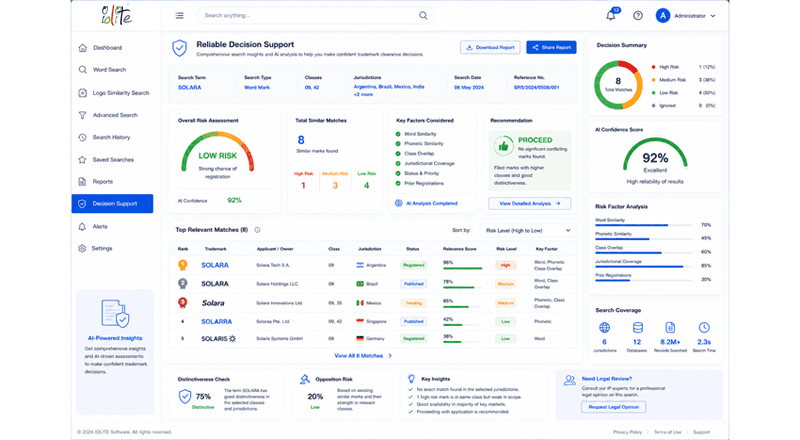Click the Word Search magnifier icon
The width and height of the screenshot is (800, 440).
point(83,70)
